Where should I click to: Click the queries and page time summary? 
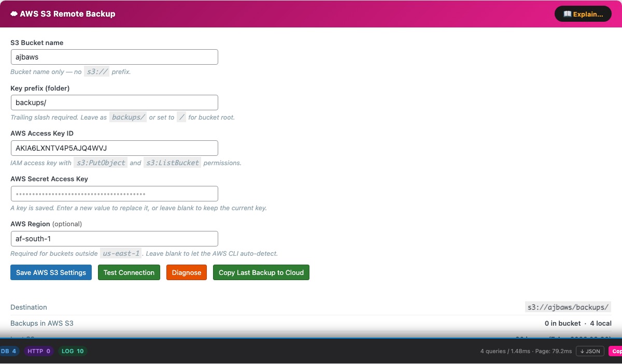(x=526, y=351)
